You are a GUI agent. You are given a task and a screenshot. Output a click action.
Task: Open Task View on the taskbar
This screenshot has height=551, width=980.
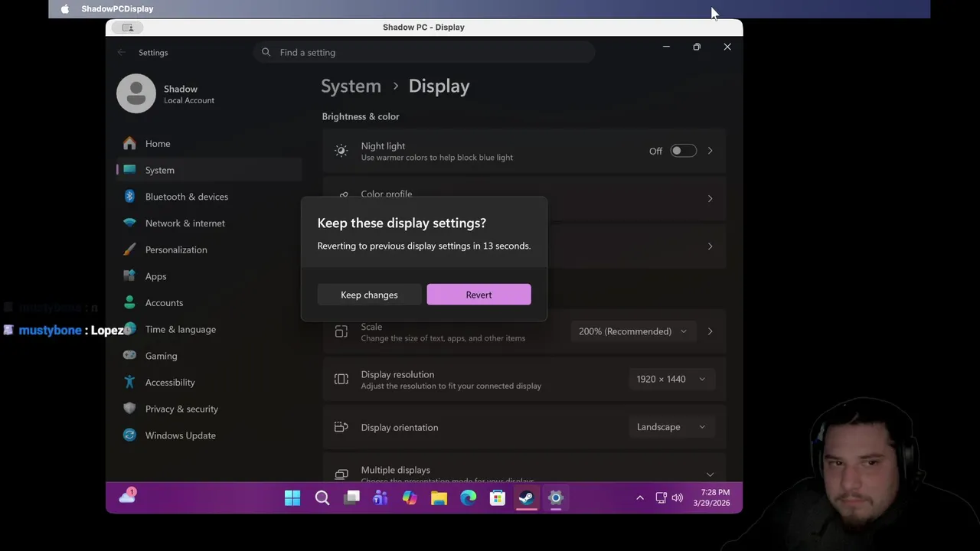click(351, 498)
